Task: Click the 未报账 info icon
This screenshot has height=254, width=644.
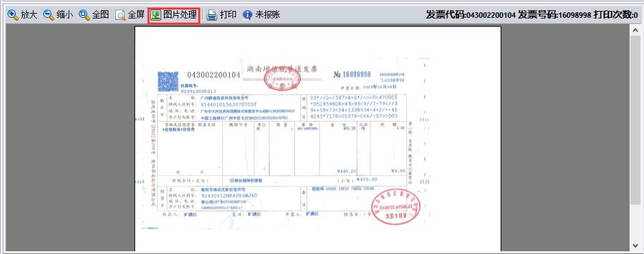Action: tap(248, 15)
